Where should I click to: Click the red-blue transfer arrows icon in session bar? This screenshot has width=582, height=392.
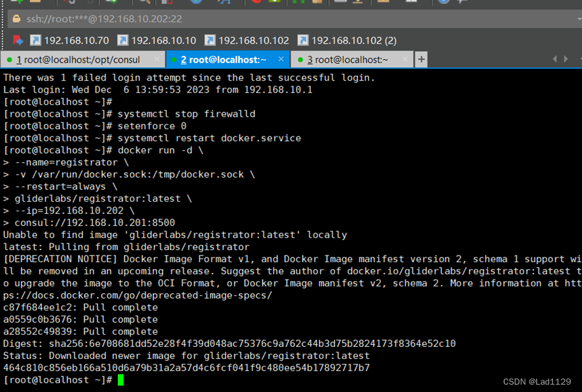pyautogui.click(x=20, y=39)
